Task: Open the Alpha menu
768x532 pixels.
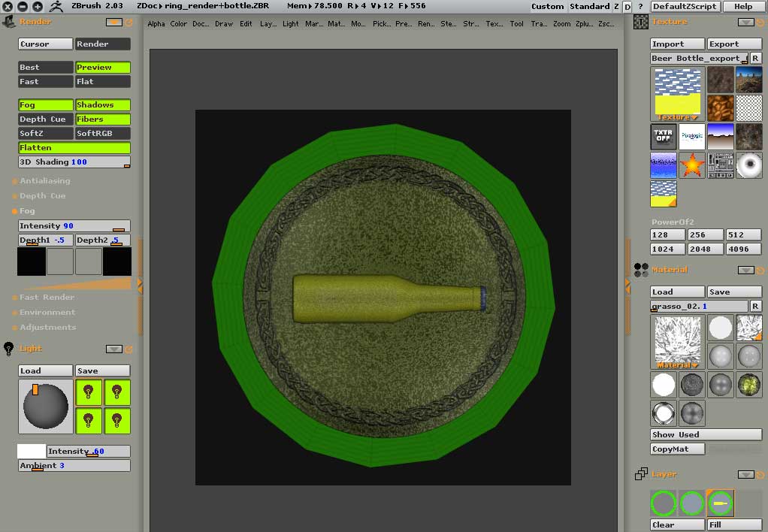Action: (x=156, y=24)
